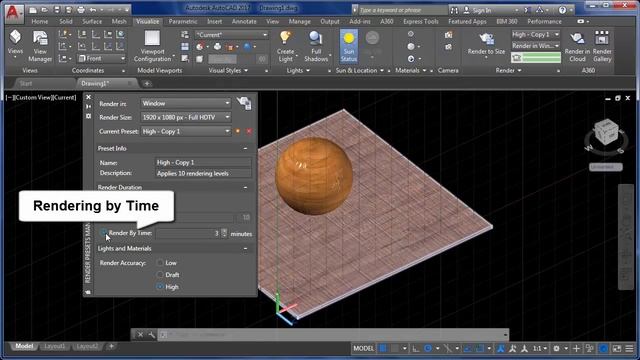
Task: Open the View Manager
Action: coord(40,47)
